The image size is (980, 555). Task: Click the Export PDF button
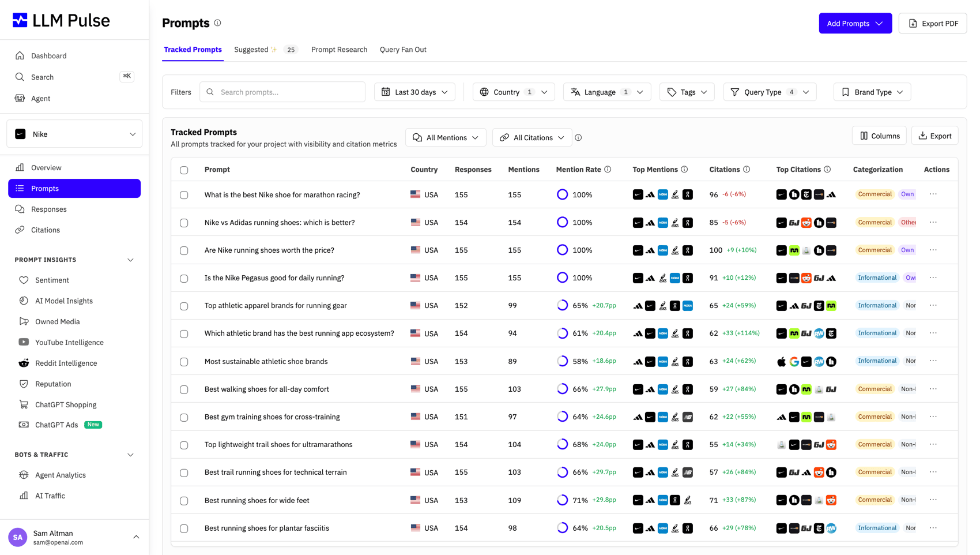point(933,23)
